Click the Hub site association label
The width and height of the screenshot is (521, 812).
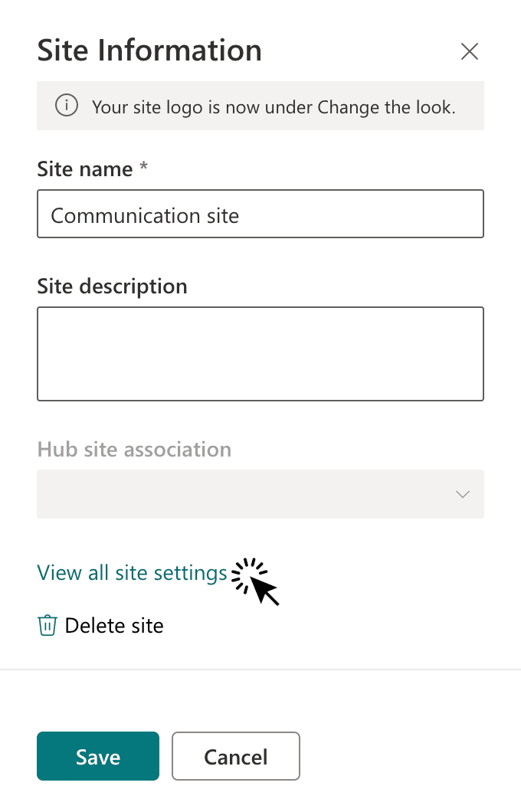[134, 450]
